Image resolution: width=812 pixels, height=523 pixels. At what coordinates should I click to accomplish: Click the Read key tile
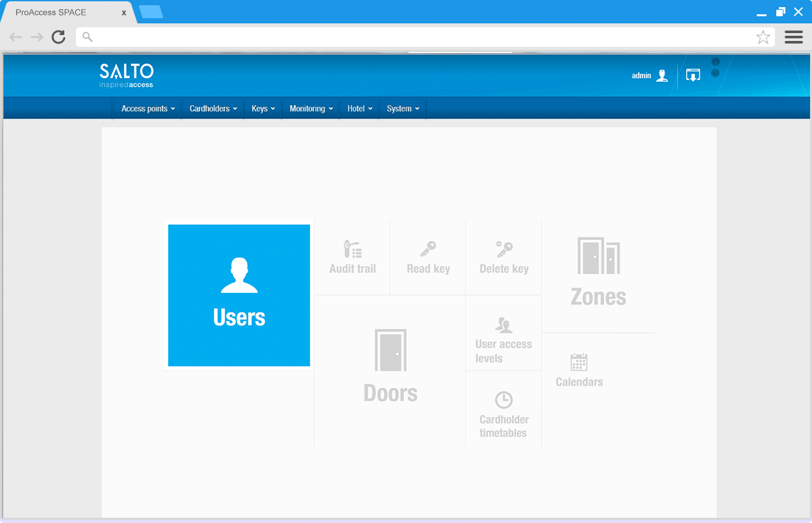tap(428, 258)
